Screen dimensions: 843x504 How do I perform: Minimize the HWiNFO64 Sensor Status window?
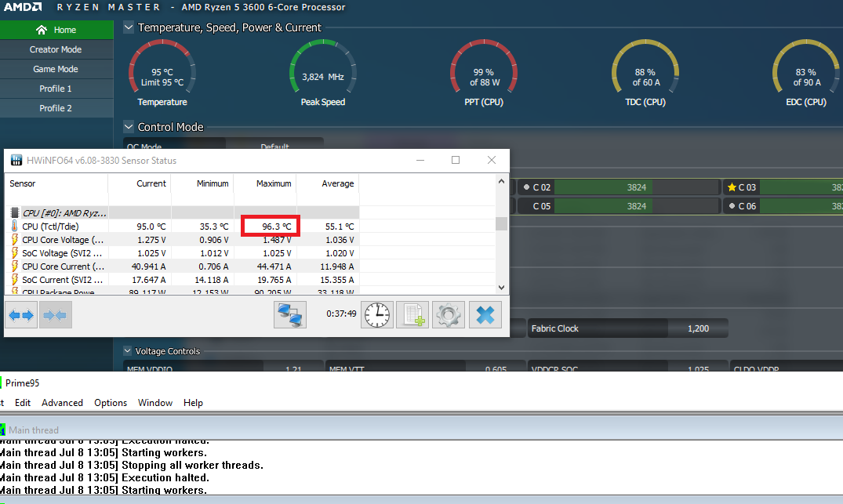point(420,160)
